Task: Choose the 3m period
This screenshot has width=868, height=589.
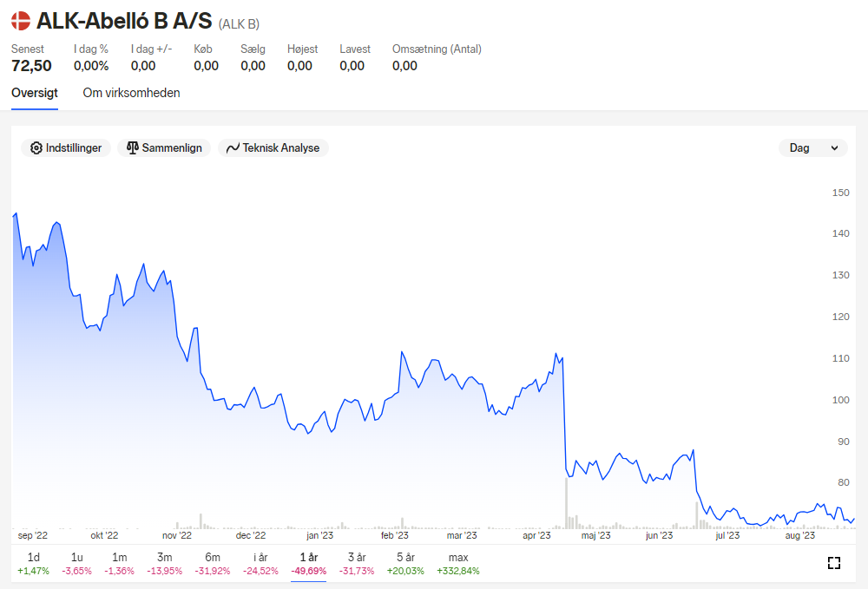Action: tap(164, 564)
